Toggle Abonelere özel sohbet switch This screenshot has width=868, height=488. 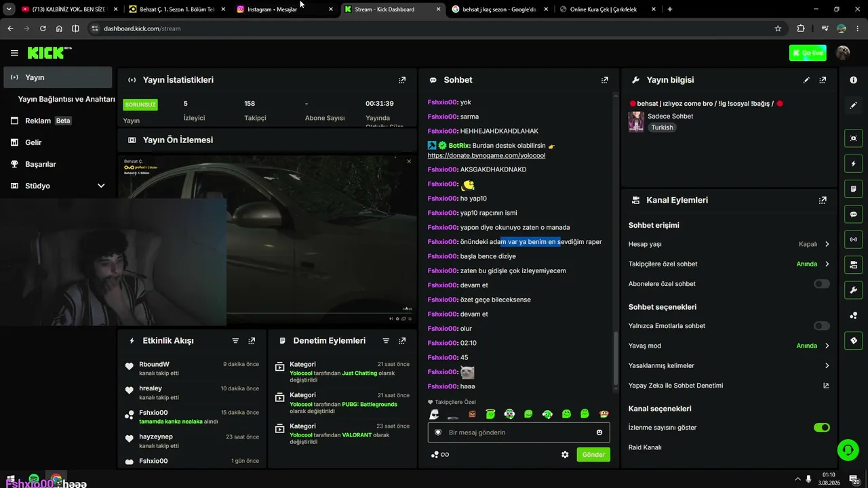(821, 284)
